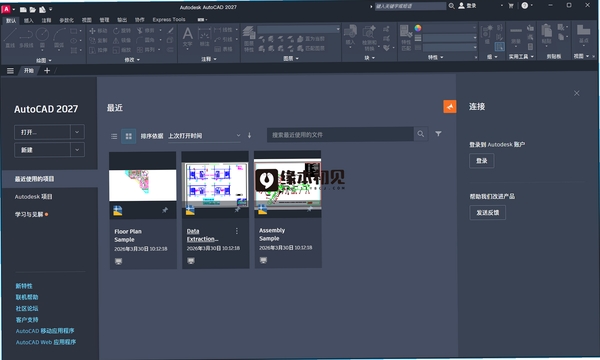Screen dimensions: 600x360
Task: Open the 社区论坛 link
Action: click(27, 308)
